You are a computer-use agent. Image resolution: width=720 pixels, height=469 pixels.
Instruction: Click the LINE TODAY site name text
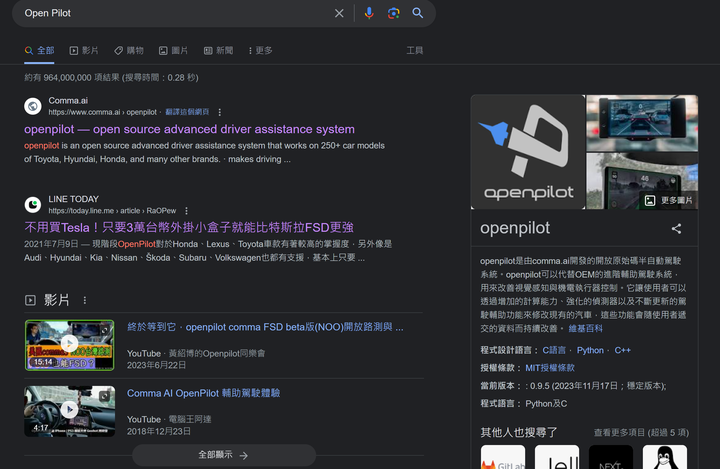coord(73,199)
